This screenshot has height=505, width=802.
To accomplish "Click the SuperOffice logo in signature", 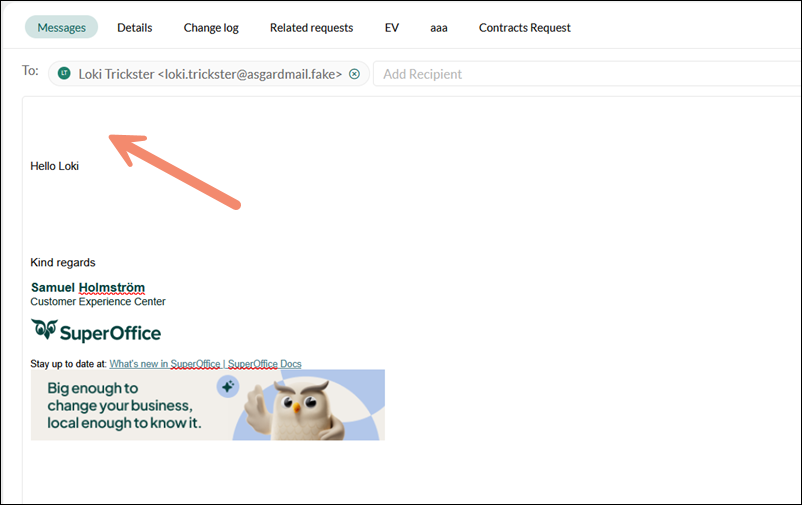I will [96, 332].
